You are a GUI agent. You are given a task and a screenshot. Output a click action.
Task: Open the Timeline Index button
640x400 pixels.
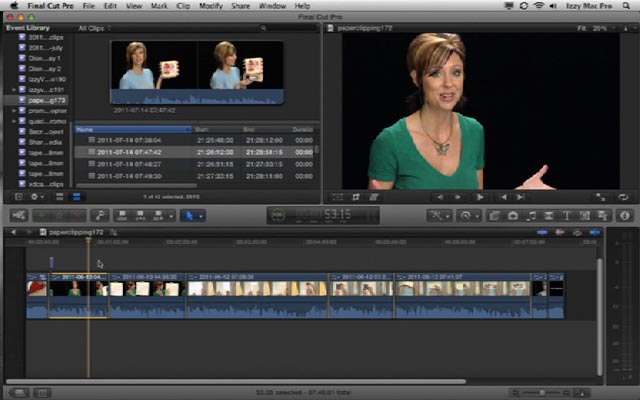pyautogui.click(x=42, y=393)
